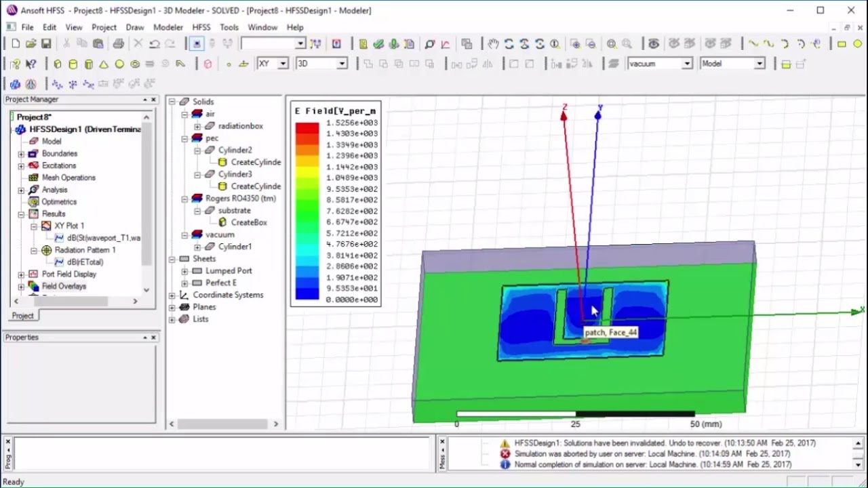This screenshot has width=868, height=488.
Task: Select the Draw sphere tool
Action: click(x=119, y=64)
